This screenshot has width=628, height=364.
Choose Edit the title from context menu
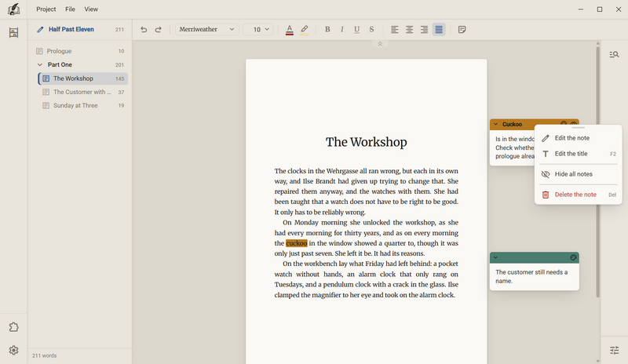(x=579, y=154)
